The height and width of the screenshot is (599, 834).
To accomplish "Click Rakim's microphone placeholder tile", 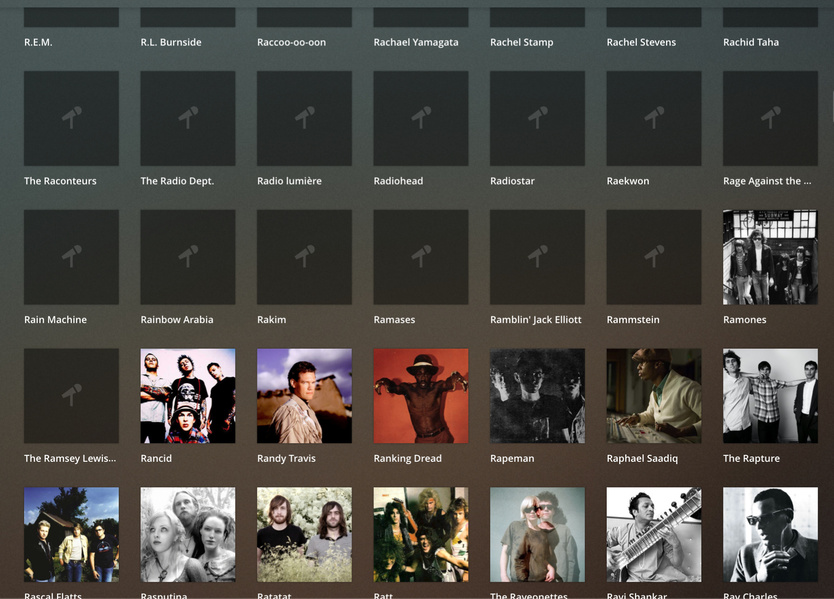I will pos(304,257).
